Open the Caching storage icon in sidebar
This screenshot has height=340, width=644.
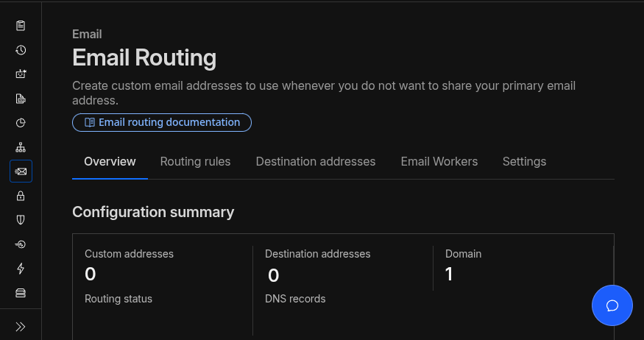click(21, 293)
